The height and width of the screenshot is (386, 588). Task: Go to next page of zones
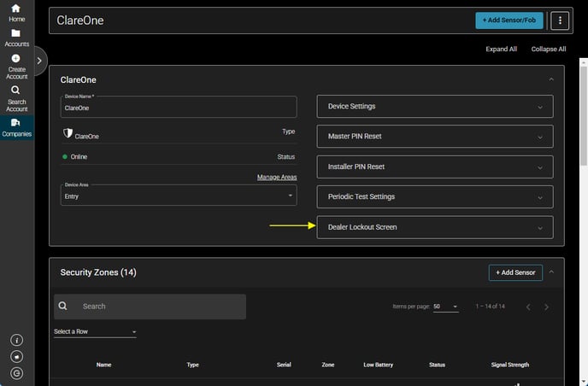546,307
